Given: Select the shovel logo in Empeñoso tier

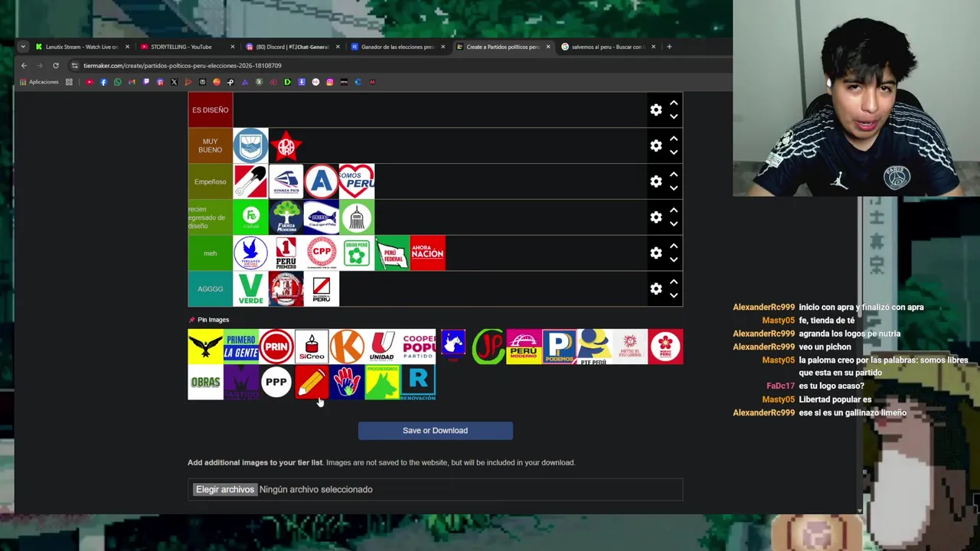Looking at the screenshot, I should [x=250, y=181].
